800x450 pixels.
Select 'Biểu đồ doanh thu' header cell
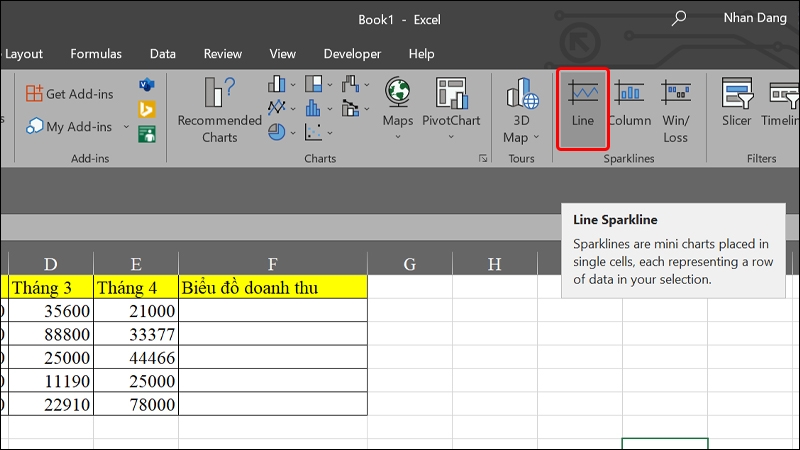click(272, 287)
